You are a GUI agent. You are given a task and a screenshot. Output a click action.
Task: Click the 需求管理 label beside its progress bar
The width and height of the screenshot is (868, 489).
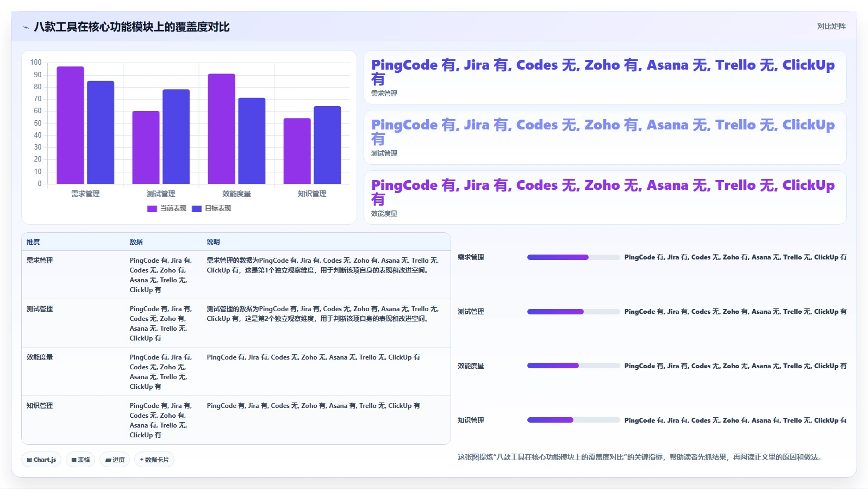(x=471, y=257)
